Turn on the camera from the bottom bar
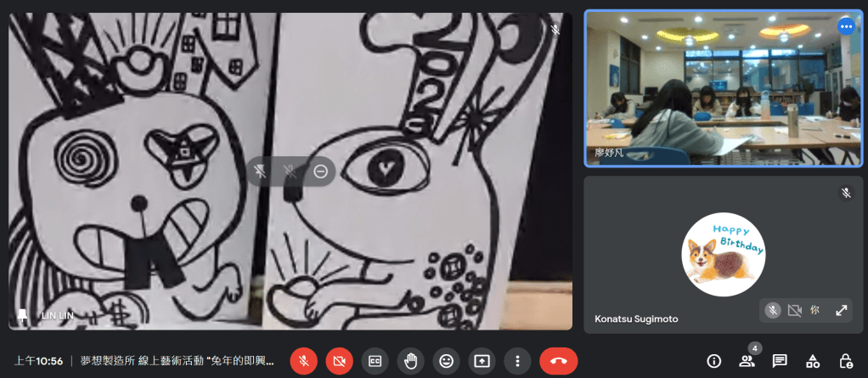Image resolution: width=868 pixels, height=378 pixels. (339, 361)
